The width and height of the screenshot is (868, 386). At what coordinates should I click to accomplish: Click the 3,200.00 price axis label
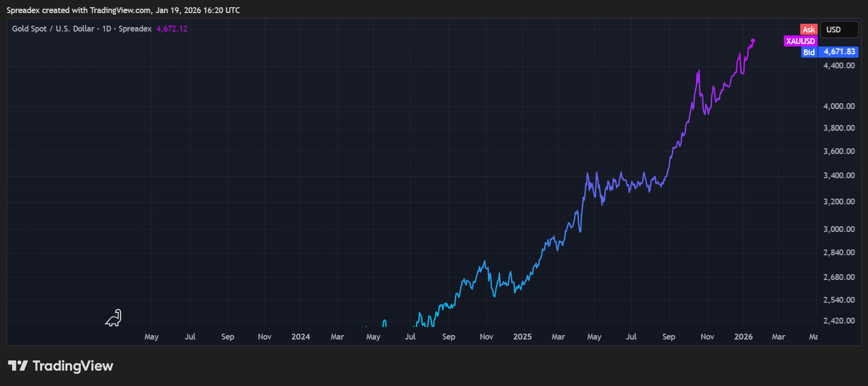point(839,201)
